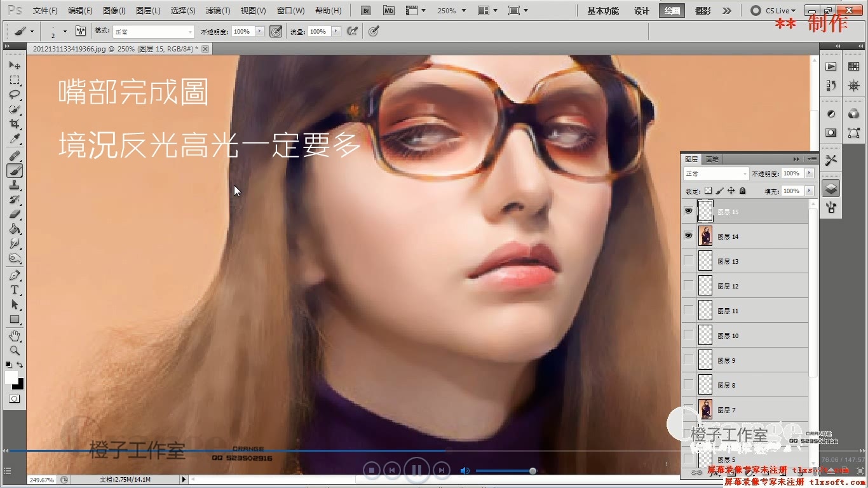The image size is (868, 488).
Task: Open options bar 不透明度 slider arrow
Action: [259, 31]
